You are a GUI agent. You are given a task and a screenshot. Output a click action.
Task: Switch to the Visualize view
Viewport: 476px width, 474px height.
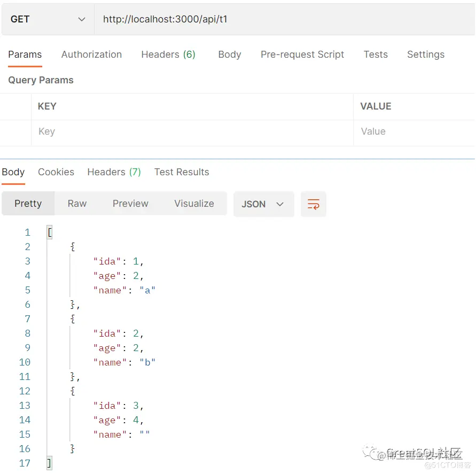coord(194,204)
